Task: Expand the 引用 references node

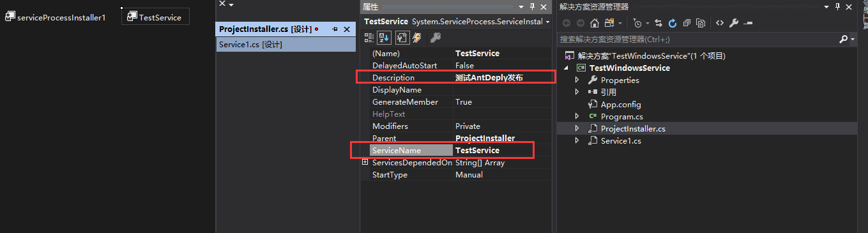Action: click(577, 92)
